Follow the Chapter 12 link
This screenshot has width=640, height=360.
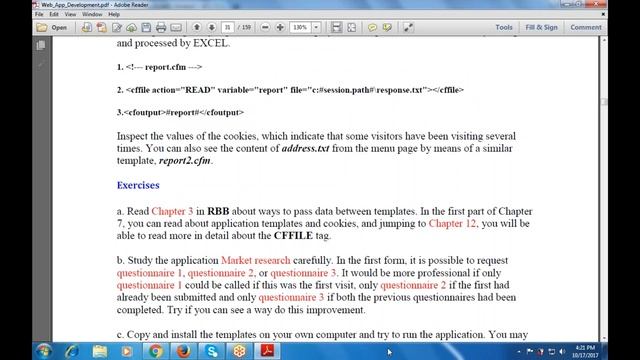point(452,224)
